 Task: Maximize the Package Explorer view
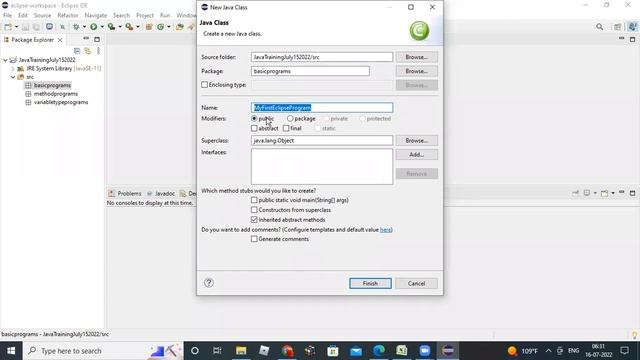[97, 39]
